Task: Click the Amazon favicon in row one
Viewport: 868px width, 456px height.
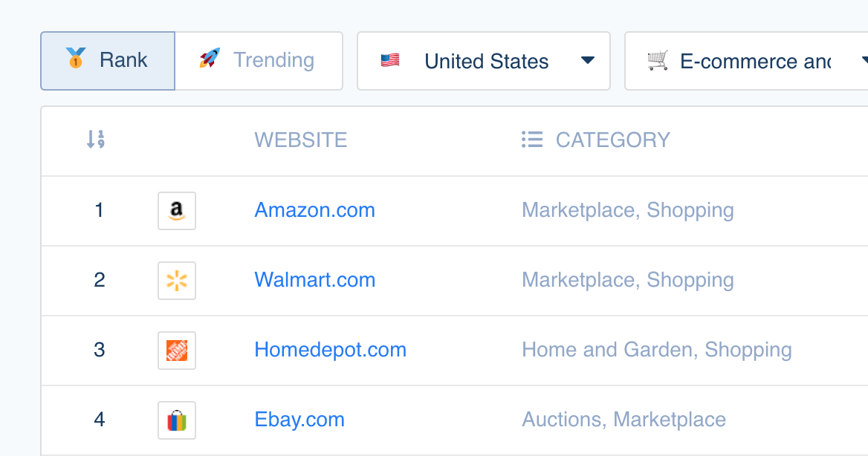Action: pyautogui.click(x=176, y=210)
